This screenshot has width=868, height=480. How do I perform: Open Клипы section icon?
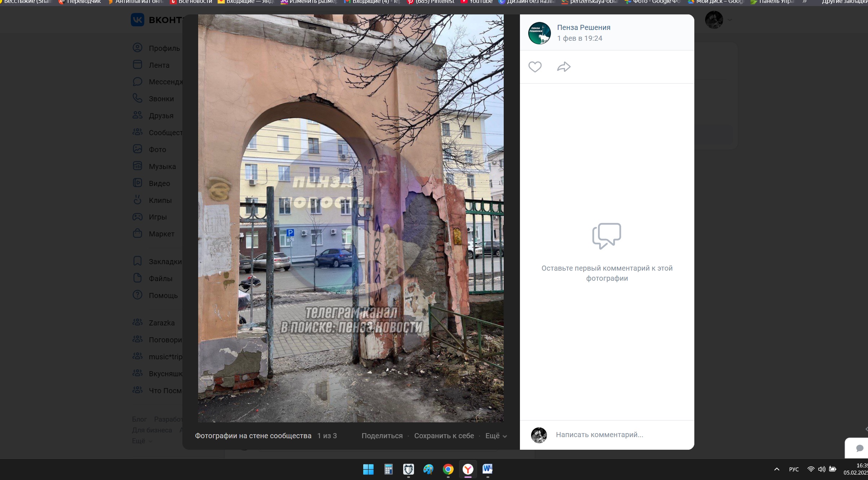[137, 200]
